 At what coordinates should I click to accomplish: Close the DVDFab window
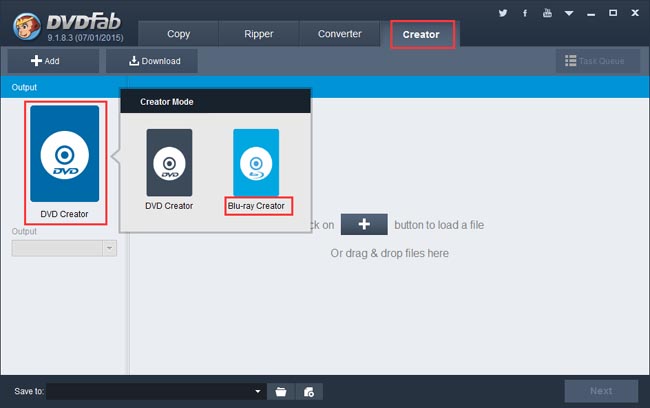coord(635,13)
